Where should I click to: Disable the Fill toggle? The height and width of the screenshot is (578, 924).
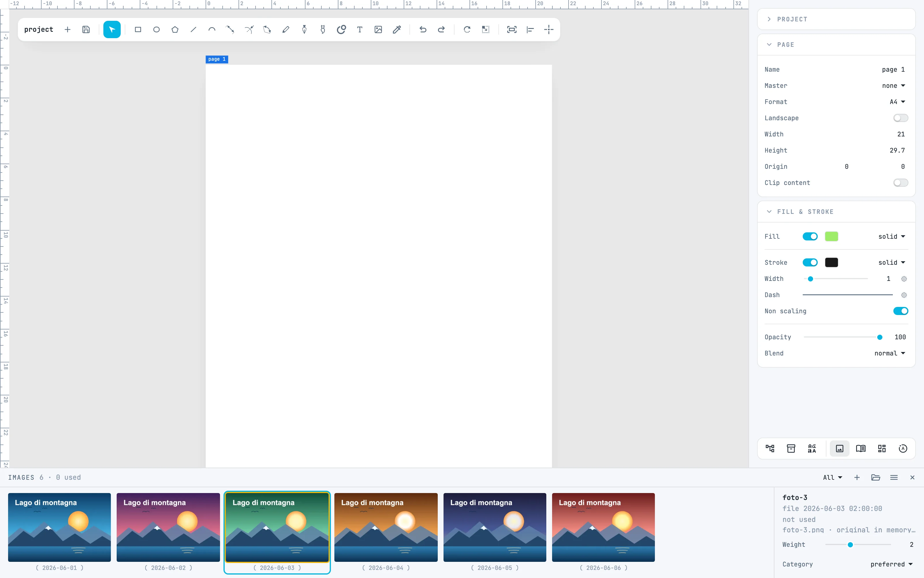(x=810, y=237)
